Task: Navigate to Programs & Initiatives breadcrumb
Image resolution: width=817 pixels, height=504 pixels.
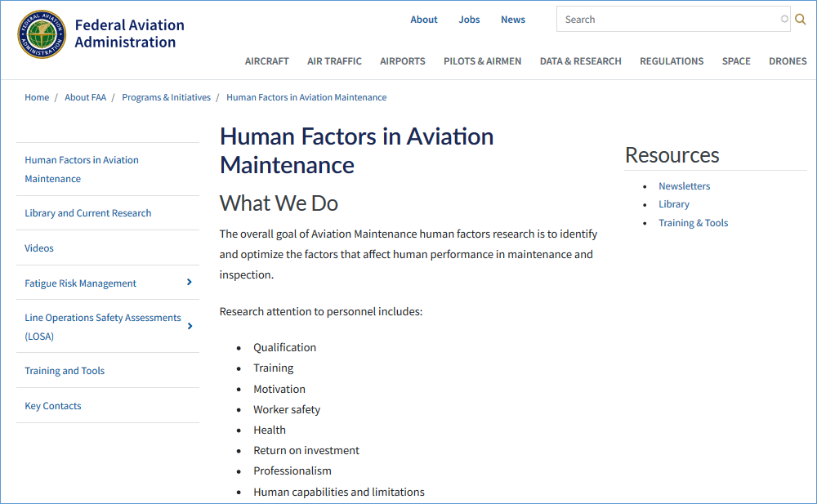Action: pyautogui.click(x=166, y=96)
